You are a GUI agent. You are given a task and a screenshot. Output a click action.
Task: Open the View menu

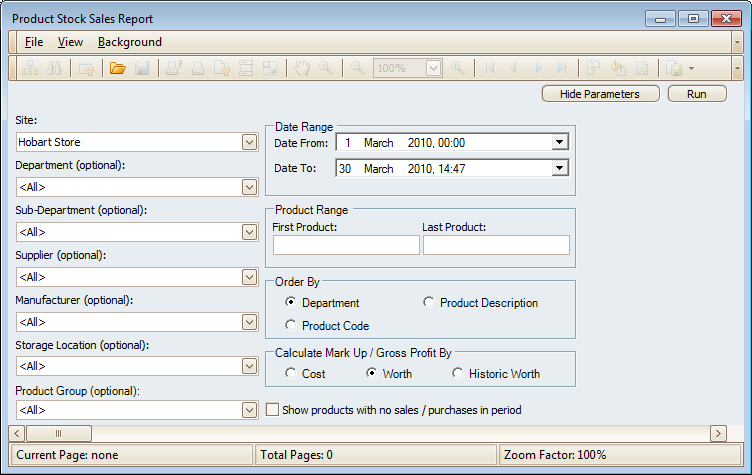(x=70, y=42)
